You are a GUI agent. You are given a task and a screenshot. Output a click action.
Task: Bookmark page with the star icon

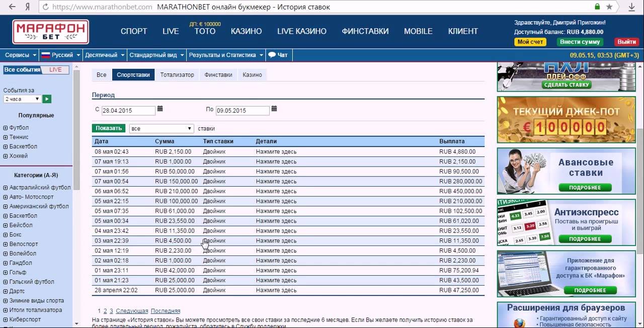[x=609, y=7]
